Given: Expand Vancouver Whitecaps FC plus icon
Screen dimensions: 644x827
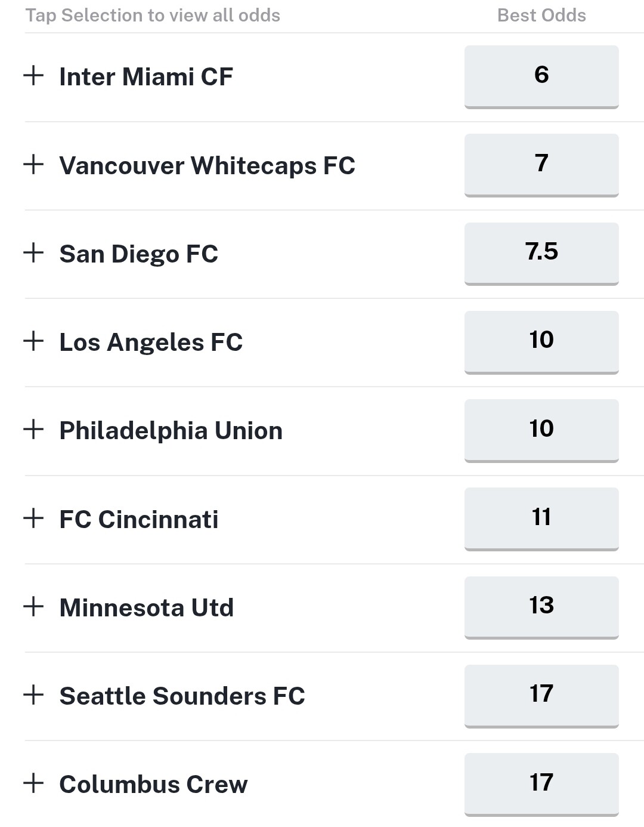Looking at the screenshot, I should (33, 164).
